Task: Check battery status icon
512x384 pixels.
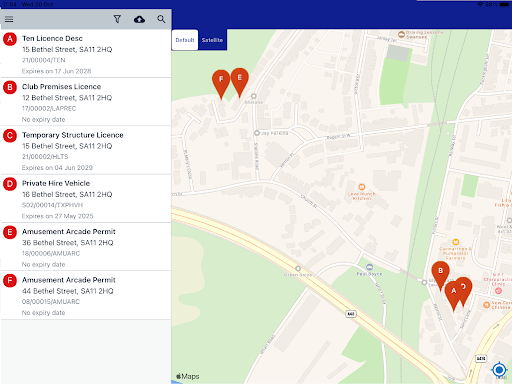Action: click(x=504, y=4)
